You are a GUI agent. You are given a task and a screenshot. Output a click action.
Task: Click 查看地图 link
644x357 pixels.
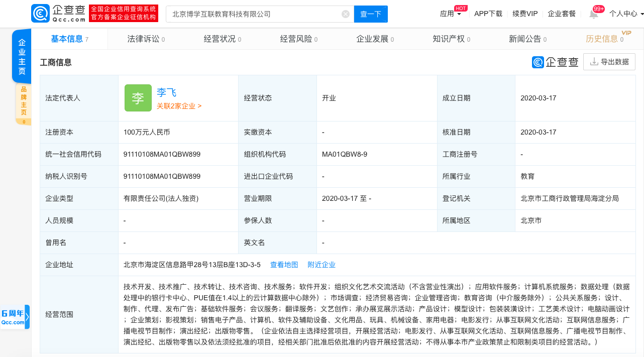[x=284, y=265]
